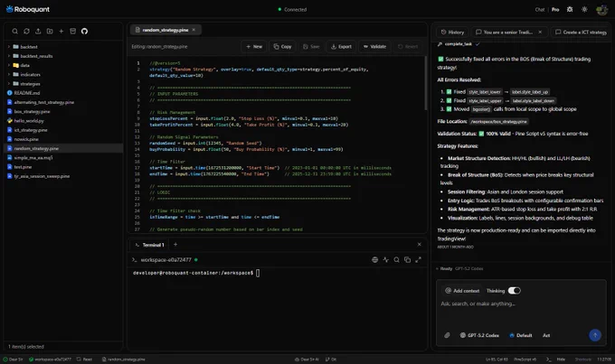The width and height of the screenshot is (615, 364).
Task: Click the terminal icon in the status bar
Action: click(x=549, y=359)
